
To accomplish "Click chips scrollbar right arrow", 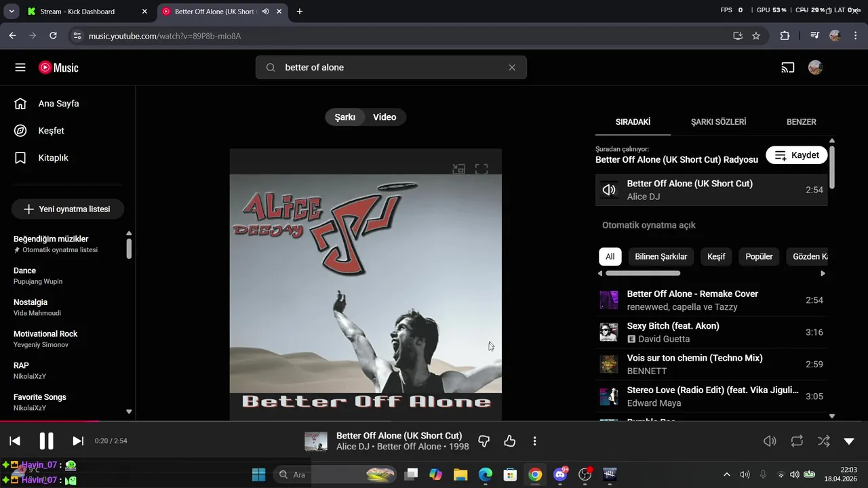I will (823, 274).
